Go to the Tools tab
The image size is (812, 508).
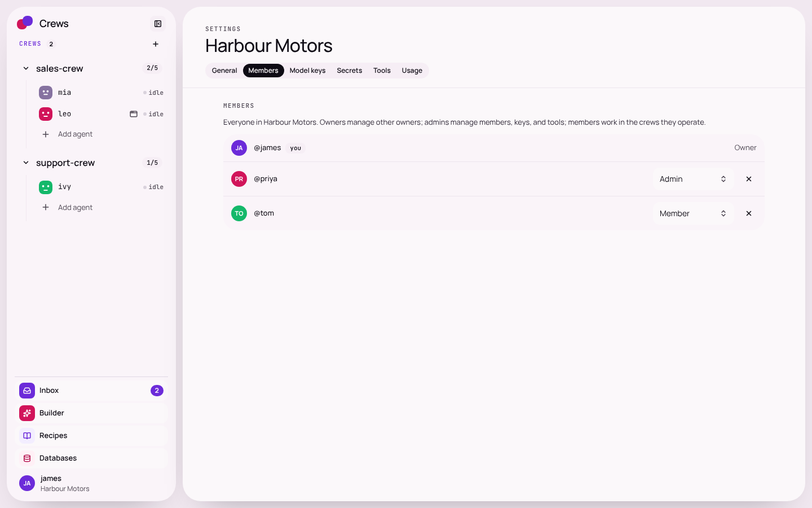pos(382,71)
